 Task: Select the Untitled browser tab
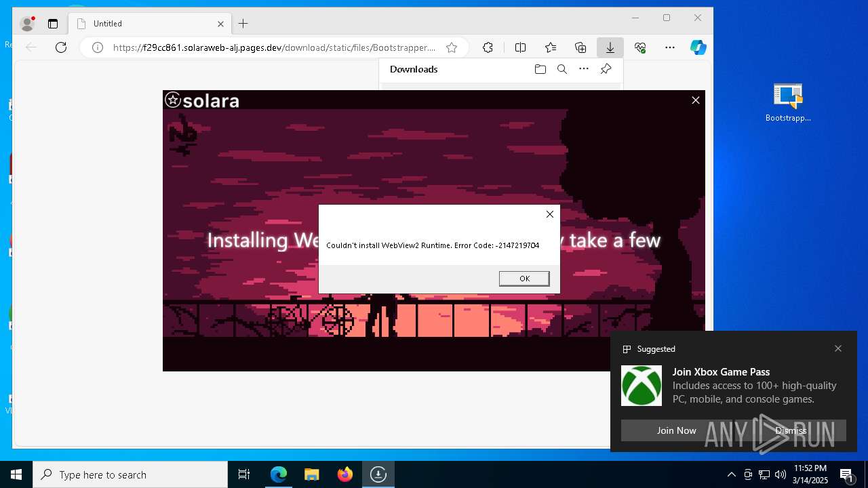click(x=149, y=24)
